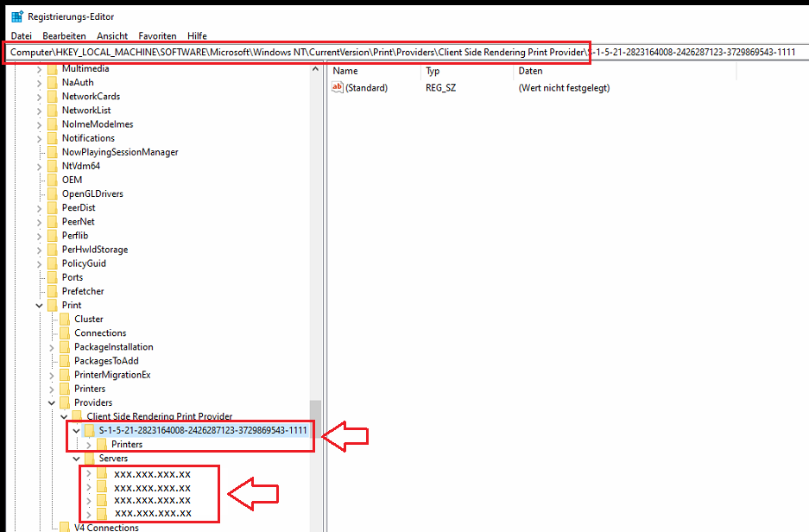Screen dimensions: 809x532
Task: Select the Servers key label
Action: [x=113, y=459]
